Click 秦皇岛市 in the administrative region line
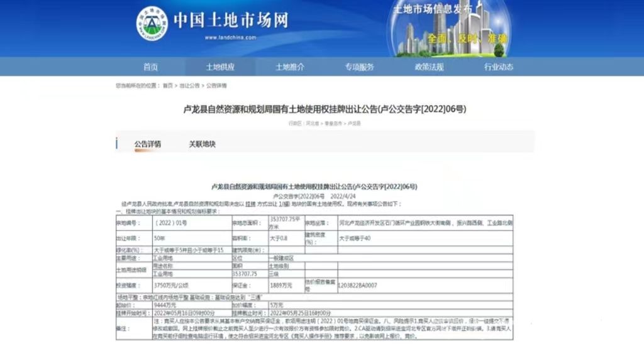Screen dimensions: 644x358 (333, 124)
